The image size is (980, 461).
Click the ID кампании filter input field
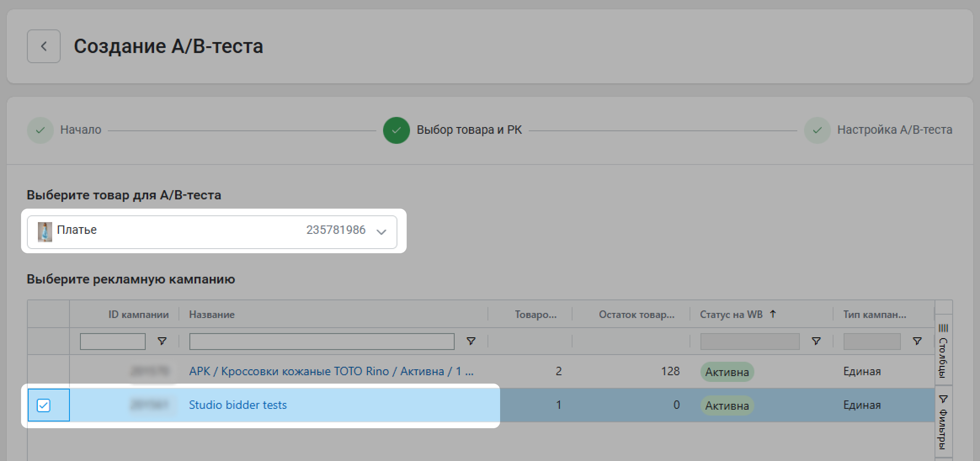pyautogui.click(x=112, y=341)
